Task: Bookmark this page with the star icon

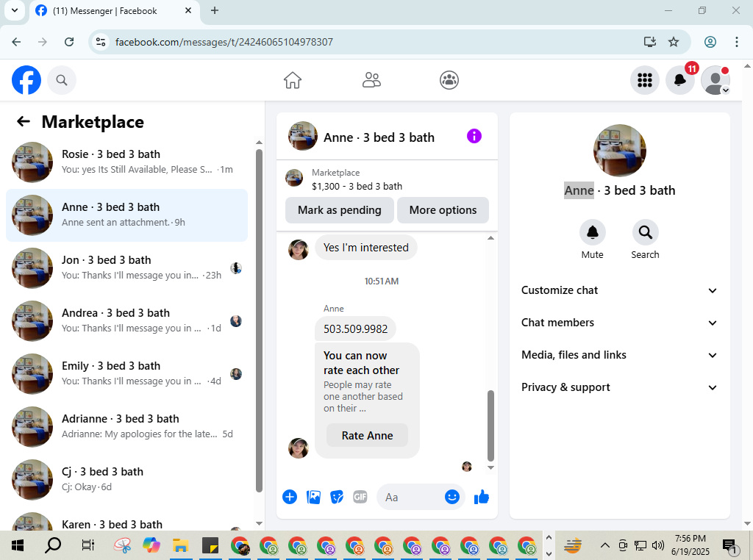Action: [x=674, y=42]
